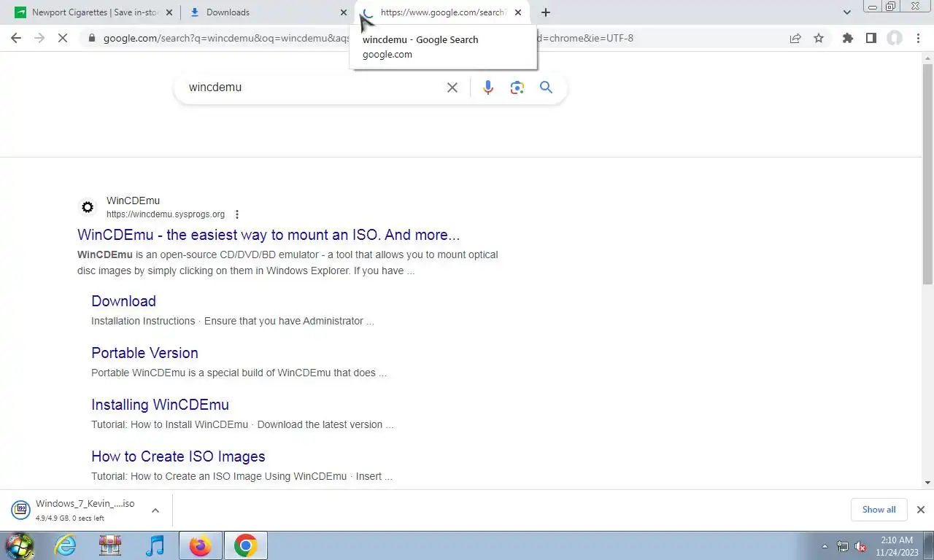Open the music note app in the taskbar
The height and width of the screenshot is (560, 934).
tap(155, 545)
